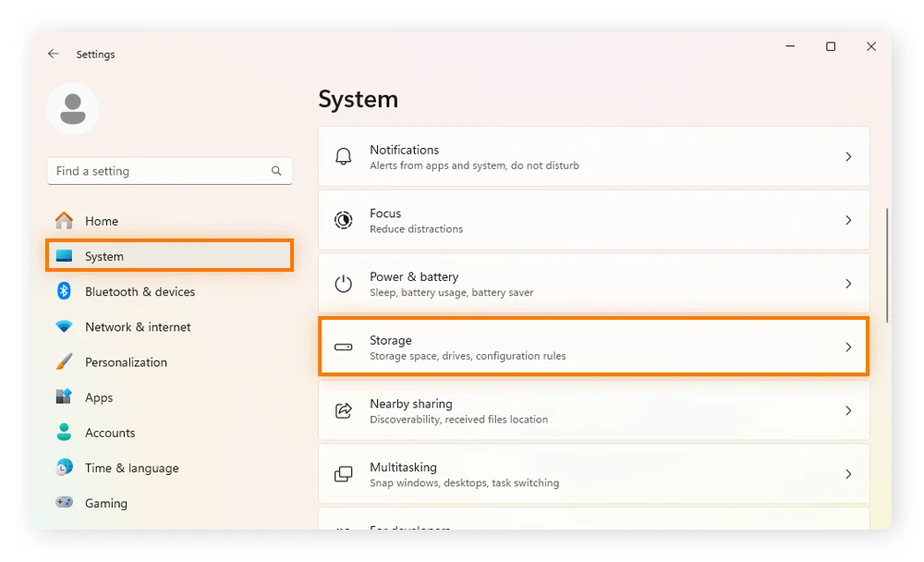Click the Focus icon
The image size is (924, 562).
click(344, 221)
